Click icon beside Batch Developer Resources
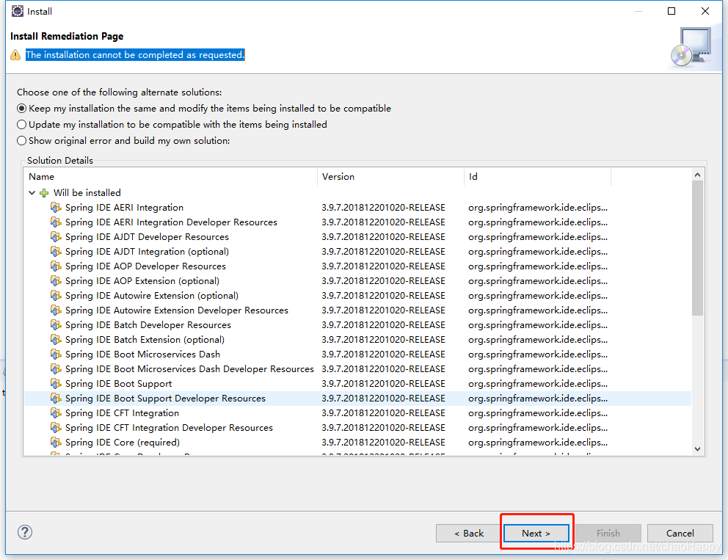The width and height of the screenshot is (728, 560). point(56,325)
